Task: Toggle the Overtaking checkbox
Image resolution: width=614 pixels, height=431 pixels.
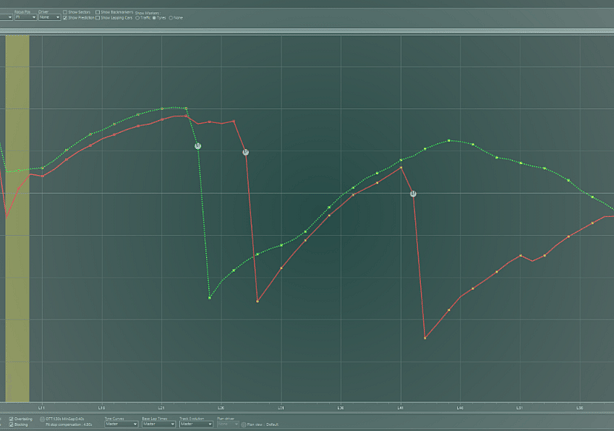Action: (11, 419)
